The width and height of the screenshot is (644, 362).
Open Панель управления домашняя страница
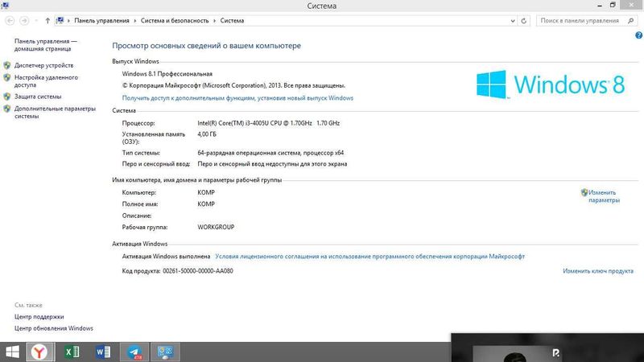coord(46,45)
